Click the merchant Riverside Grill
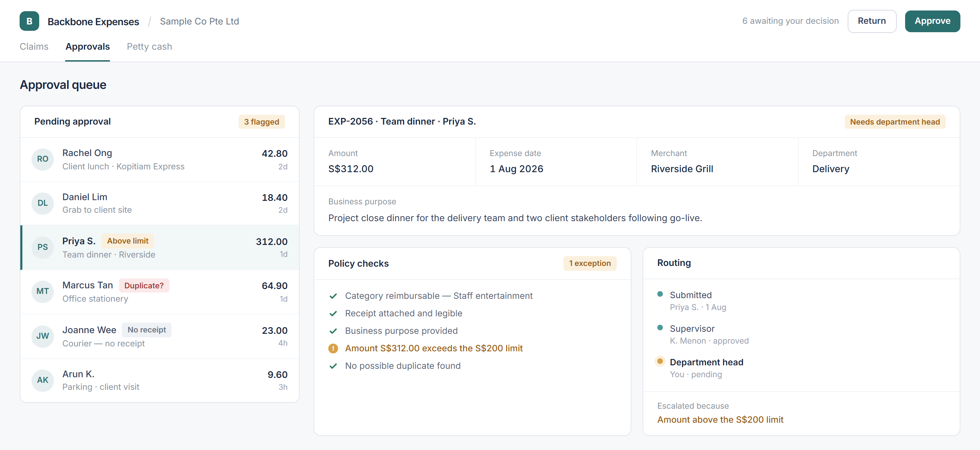The width and height of the screenshot is (980, 450). point(682,169)
